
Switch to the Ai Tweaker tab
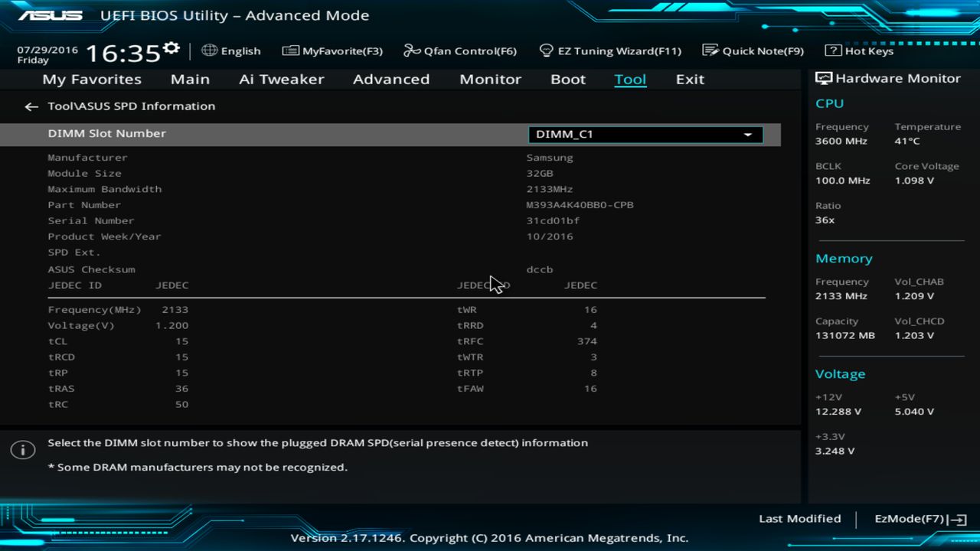281,79
